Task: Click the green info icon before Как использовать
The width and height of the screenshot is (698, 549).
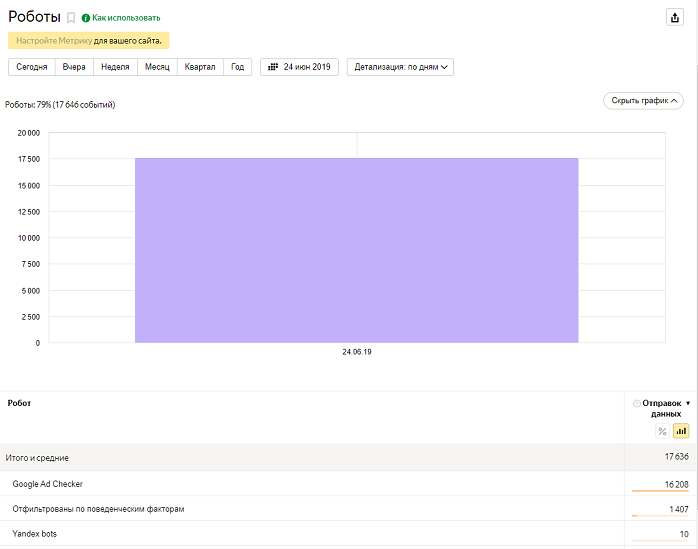Action: 85,18
